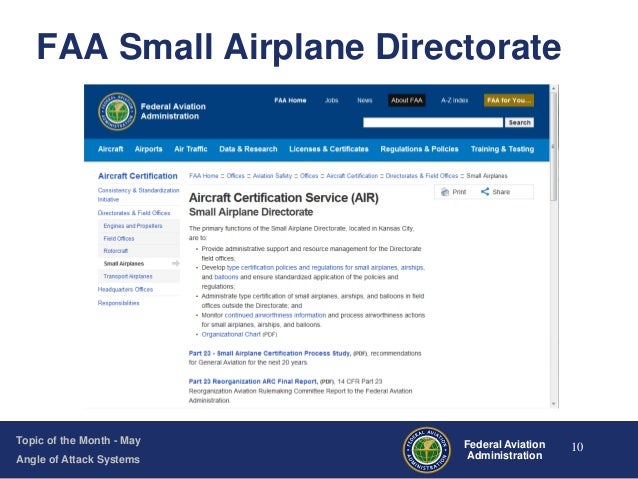Open the Data & Research menu item
Image resolution: width=638 pixels, height=479 pixels.
pos(248,149)
